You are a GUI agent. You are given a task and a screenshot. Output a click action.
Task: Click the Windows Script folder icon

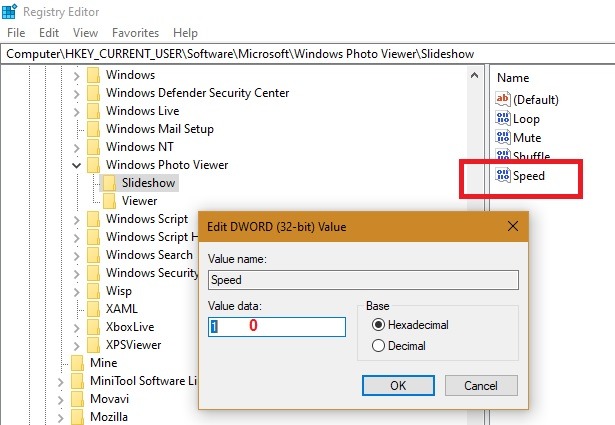click(x=93, y=219)
